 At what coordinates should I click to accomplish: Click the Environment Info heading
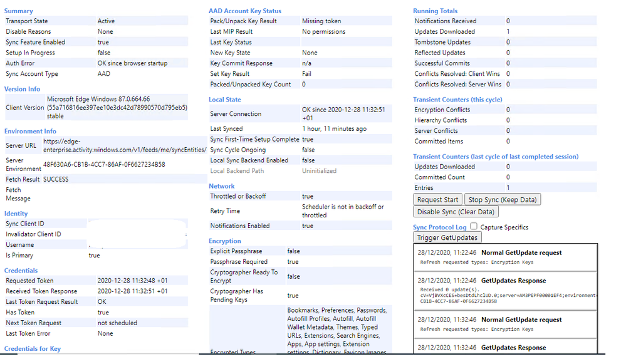(x=30, y=131)
